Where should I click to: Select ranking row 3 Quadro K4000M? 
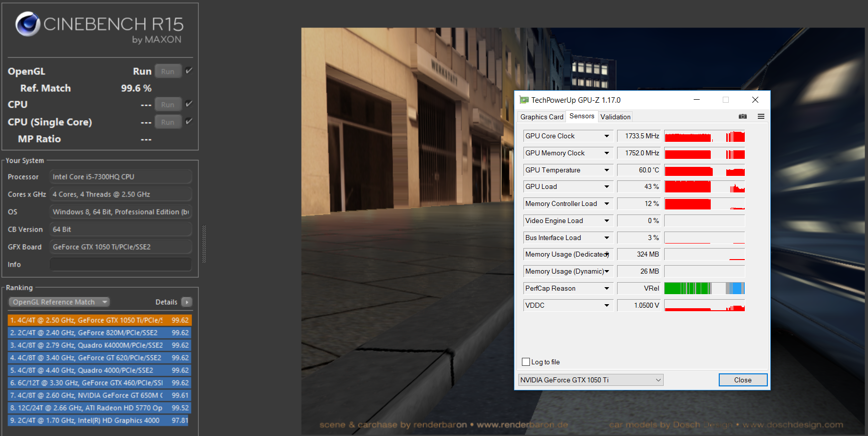tap(99, 345)
